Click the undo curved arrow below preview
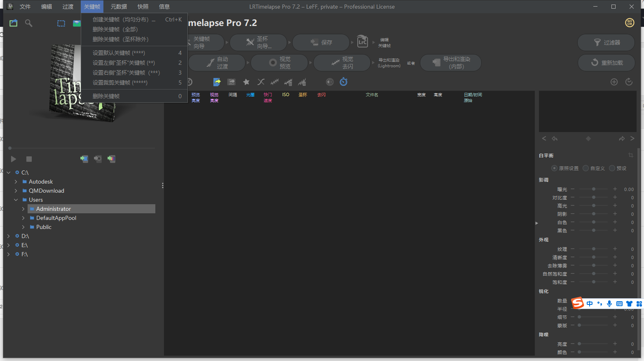Screen dimensions: 644x361 [x=555, y=139]
